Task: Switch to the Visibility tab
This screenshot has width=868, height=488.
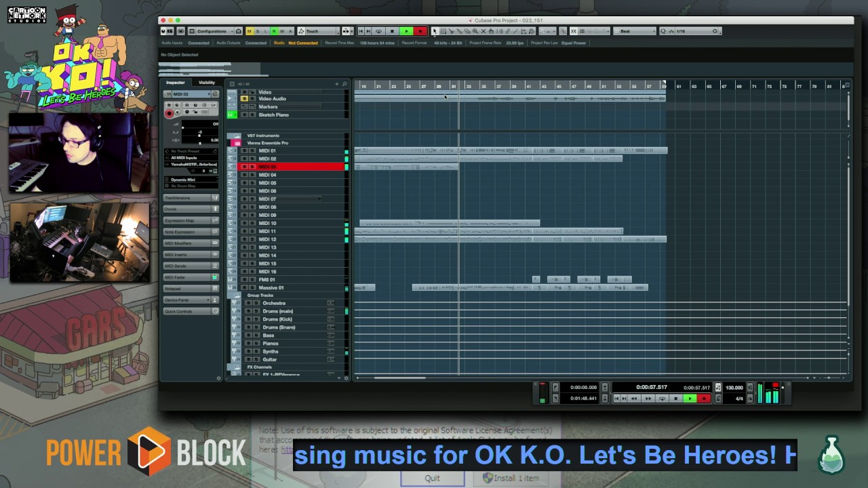Action: (207, 83)
